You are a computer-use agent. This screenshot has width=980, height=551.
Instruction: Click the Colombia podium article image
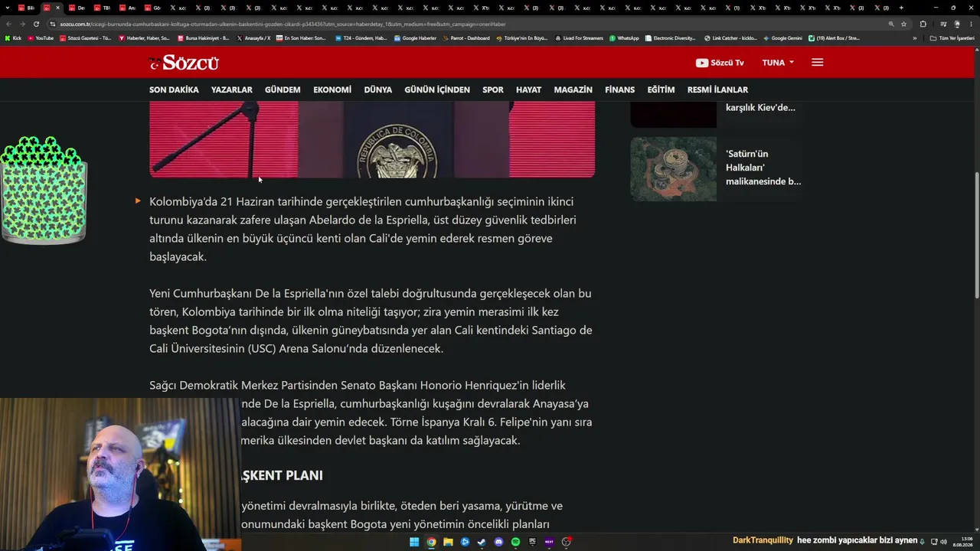click(x=372, y=139)
